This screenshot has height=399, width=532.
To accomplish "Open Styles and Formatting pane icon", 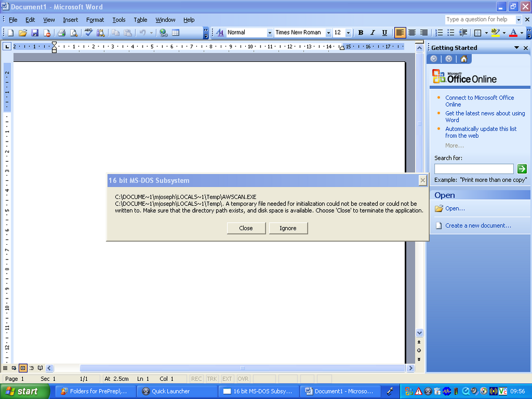I will tap(220, 32).
